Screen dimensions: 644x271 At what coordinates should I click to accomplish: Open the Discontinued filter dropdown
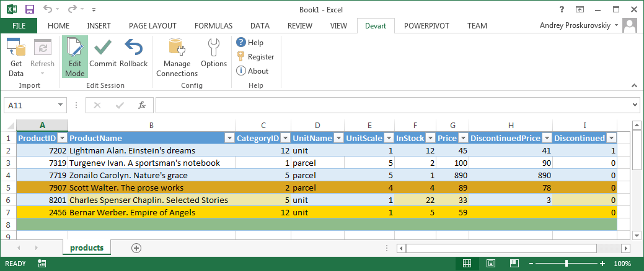(611, 138)
